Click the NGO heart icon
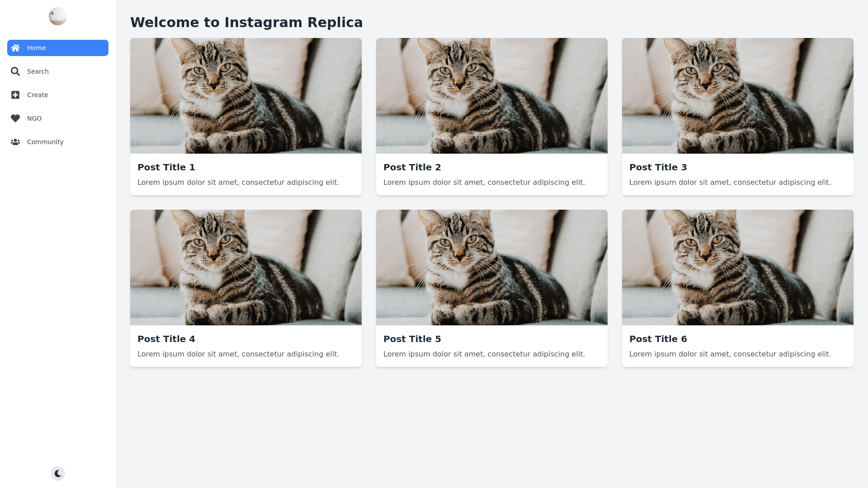The height and width of the screenshot is (488, 868). point(15,118)
